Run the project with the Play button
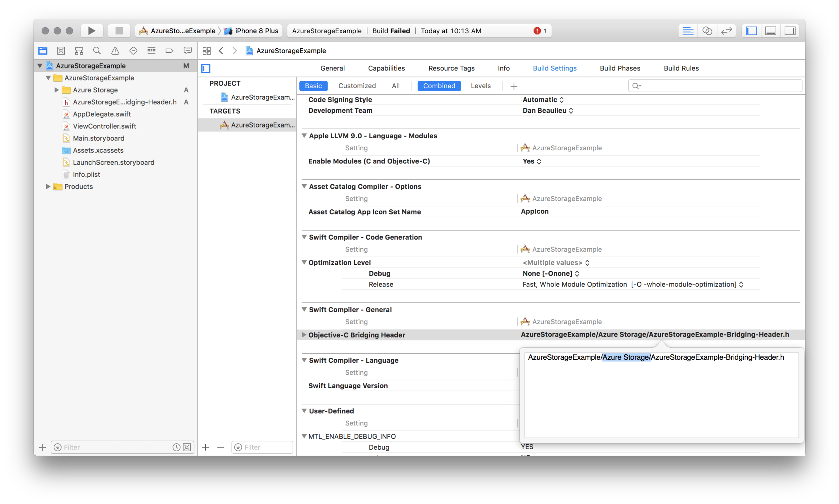Screen dimensions: 839x504 [x=91, y=31]
